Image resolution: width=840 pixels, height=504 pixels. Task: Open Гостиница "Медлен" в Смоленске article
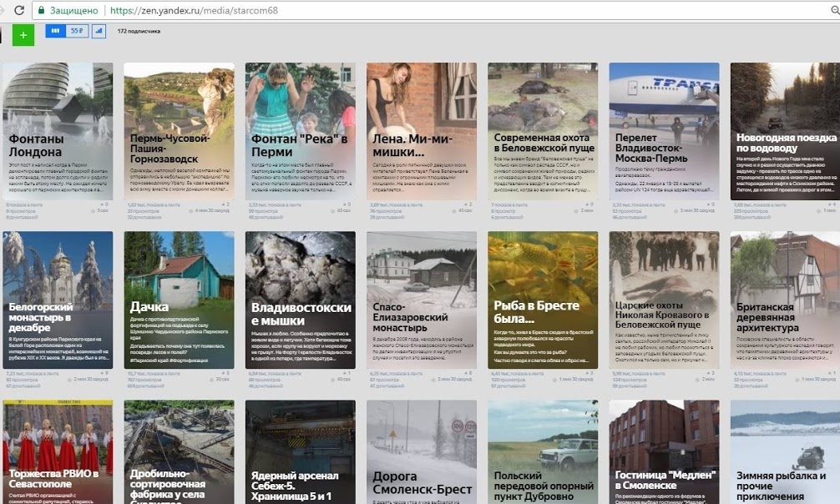pos(665,452)
